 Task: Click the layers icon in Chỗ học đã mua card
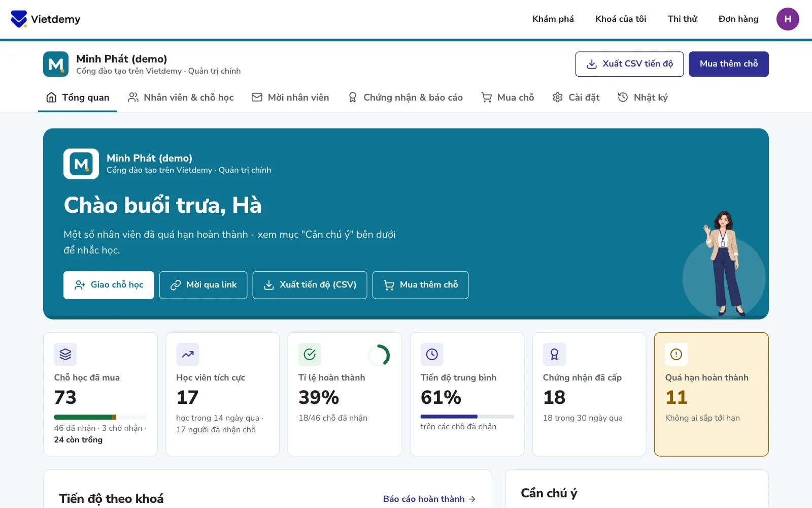coord(65,354)
